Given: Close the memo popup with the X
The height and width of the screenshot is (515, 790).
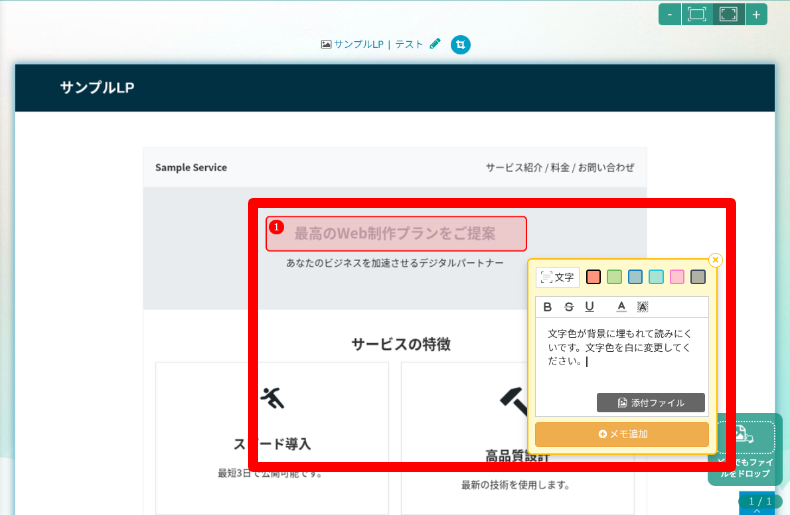Looking at the screenshot, I should pos(715,260).
